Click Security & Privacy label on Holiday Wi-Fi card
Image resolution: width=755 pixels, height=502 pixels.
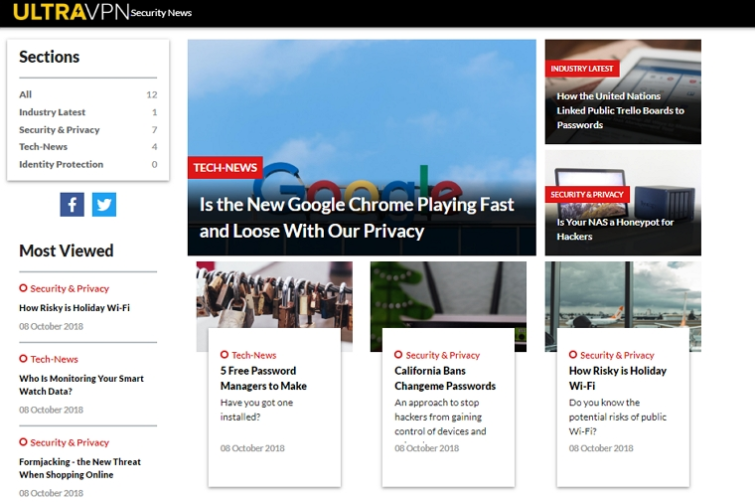tap(617, 355)
